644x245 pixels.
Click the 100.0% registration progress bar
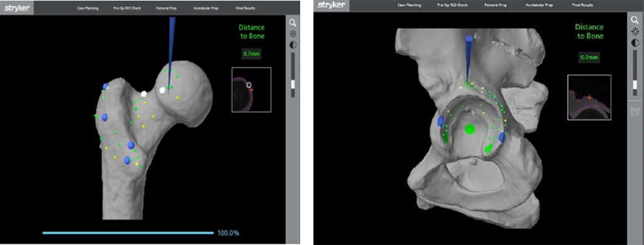point(128,233)
